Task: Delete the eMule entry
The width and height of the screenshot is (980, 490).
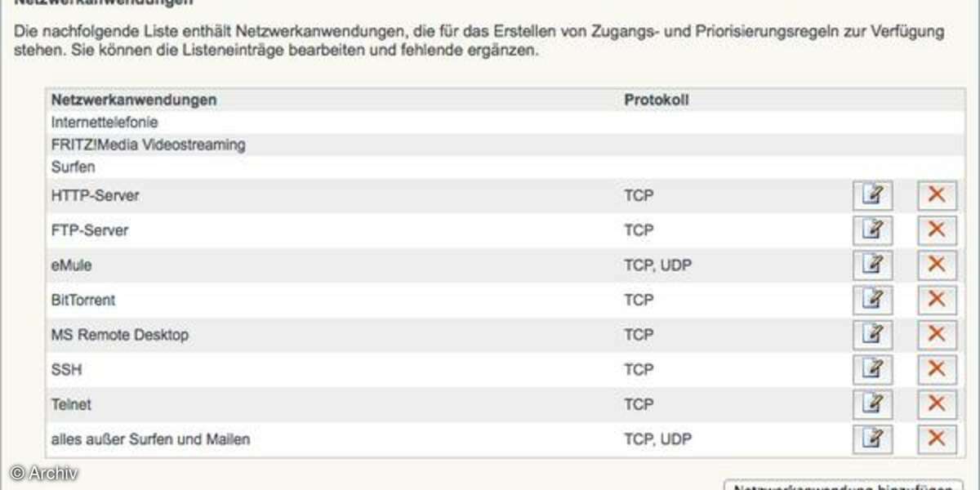Action: [937, 265]
